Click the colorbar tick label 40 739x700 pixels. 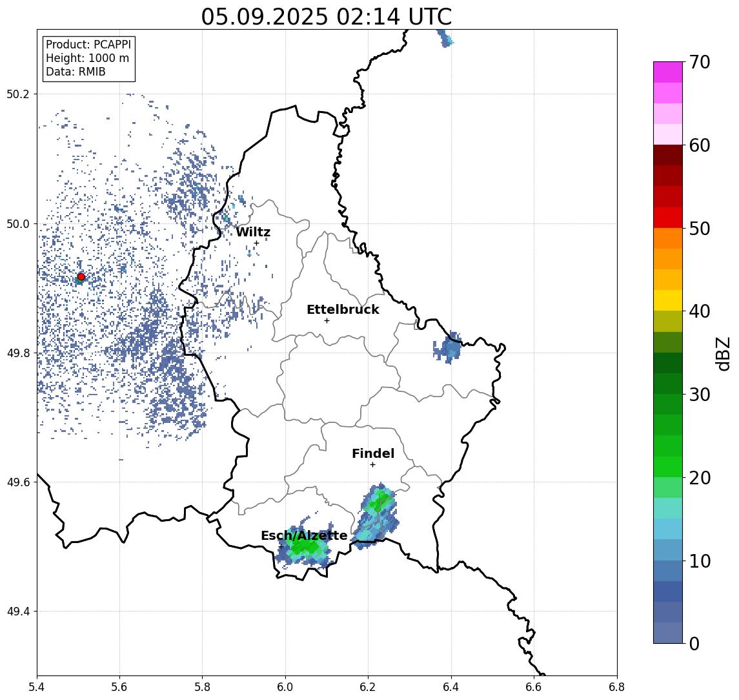point(700,311)
